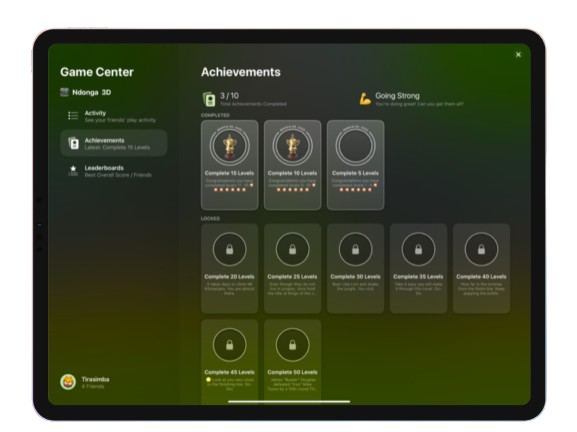
Task: Click the Ndonga 3D game icon
Action: (x=64, y=92)
